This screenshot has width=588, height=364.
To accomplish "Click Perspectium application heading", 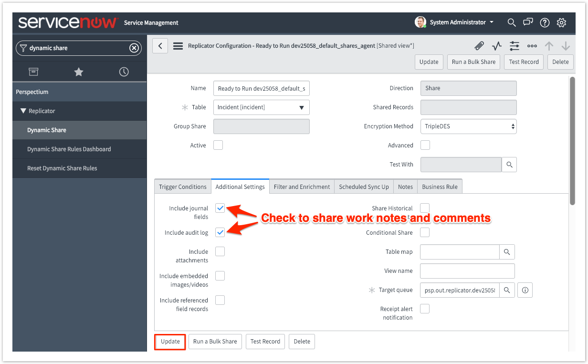I will pyautogui.click(x=79, y=92).
